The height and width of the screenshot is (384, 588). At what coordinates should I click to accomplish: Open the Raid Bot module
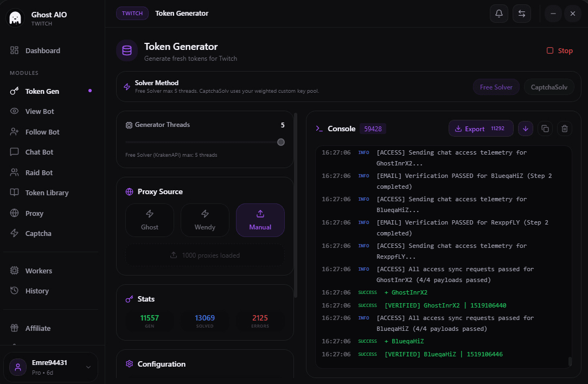[x=50, y=172]
